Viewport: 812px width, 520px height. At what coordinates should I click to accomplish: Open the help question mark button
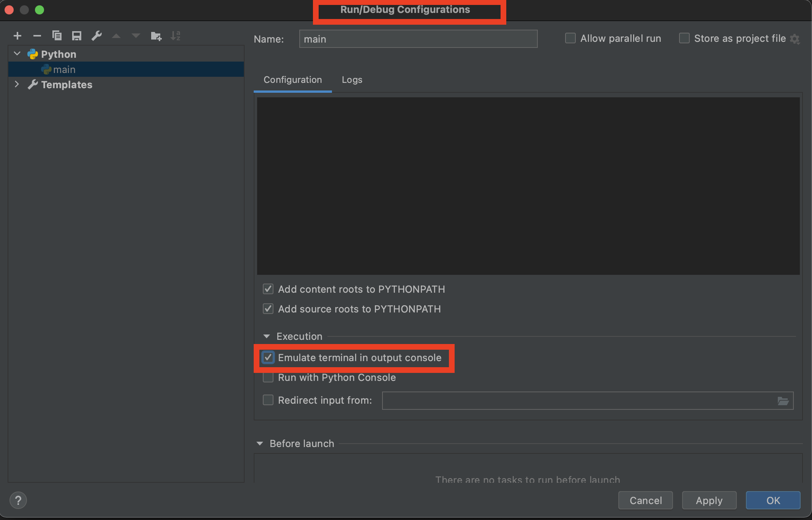click(18, 500)
